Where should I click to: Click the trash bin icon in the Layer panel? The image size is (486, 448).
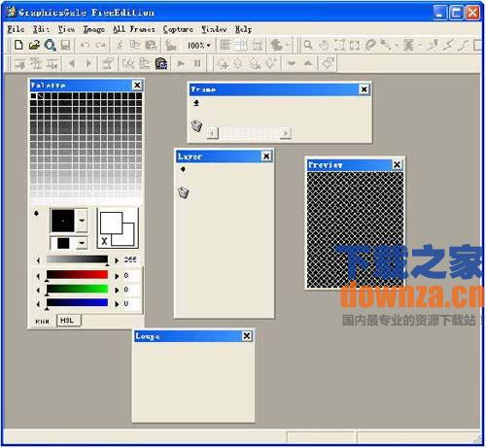184,192
